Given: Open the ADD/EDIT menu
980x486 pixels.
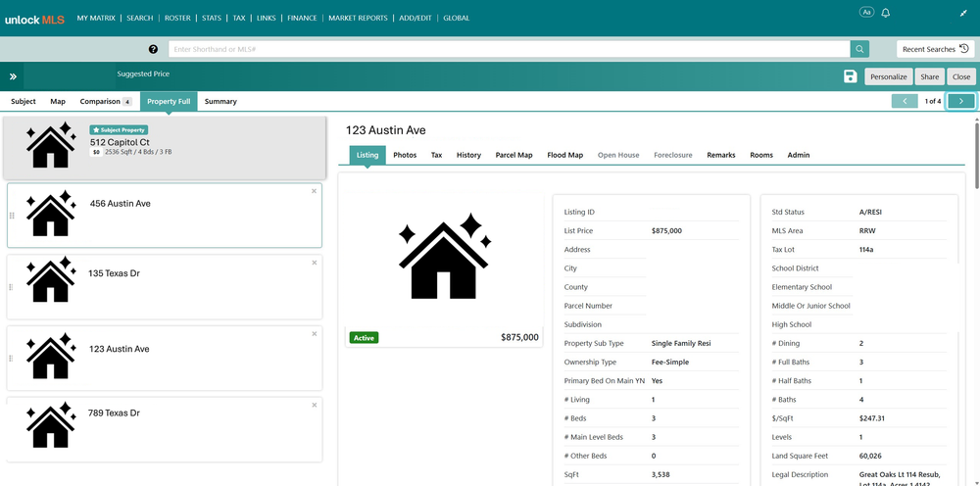Looking at the screenshot, I should [x=416, y=18].
